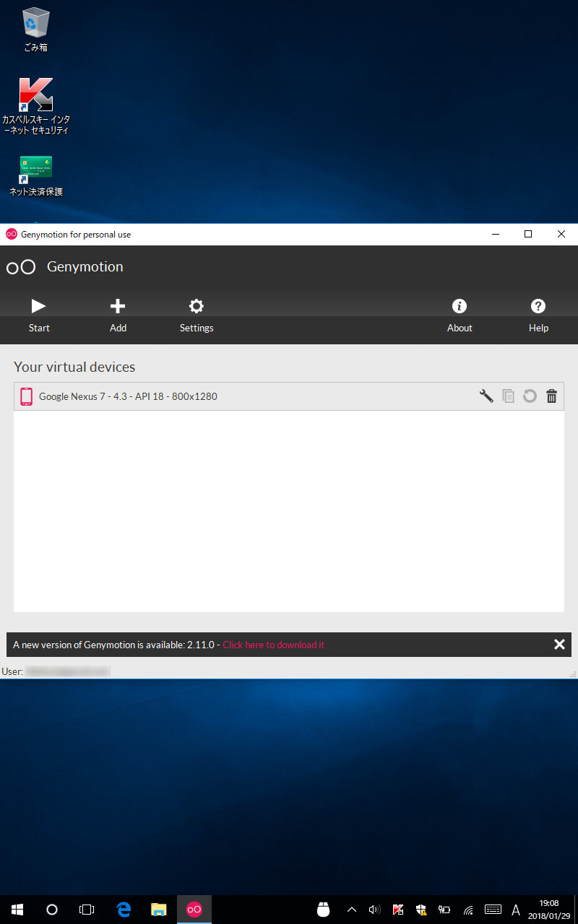Delete the Google Nexus 7 virtual device
The image size is (578, 924).
[552, 396]
